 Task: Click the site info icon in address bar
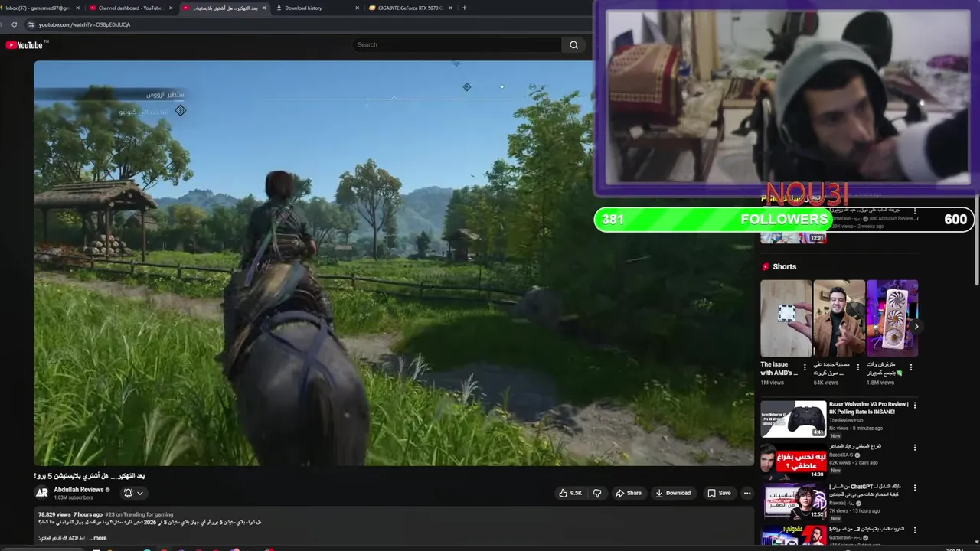point(31,24)
